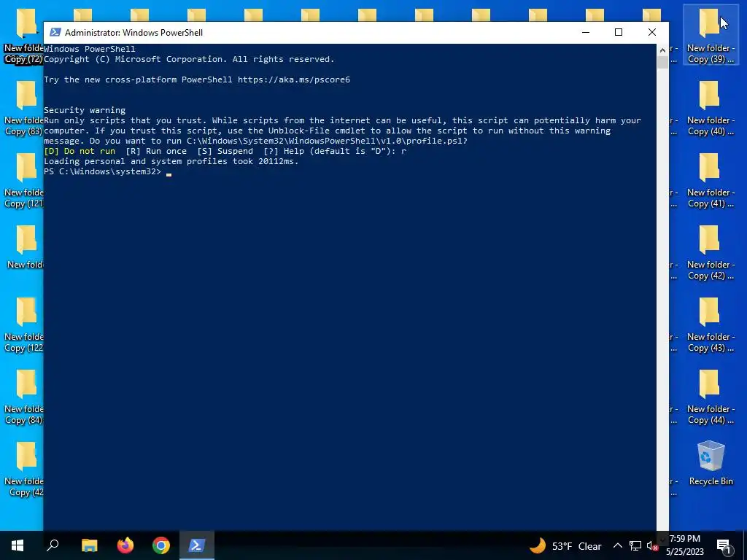This screenshot has height=560, width=747.
Task: Click the '[R] Run once' option text
Action: tap(156, 151)
